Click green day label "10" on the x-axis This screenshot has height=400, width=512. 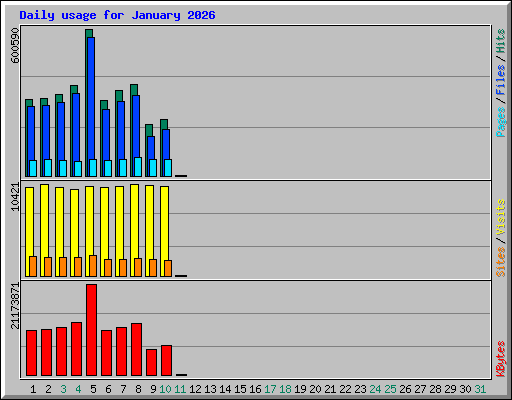pos(165,389)
